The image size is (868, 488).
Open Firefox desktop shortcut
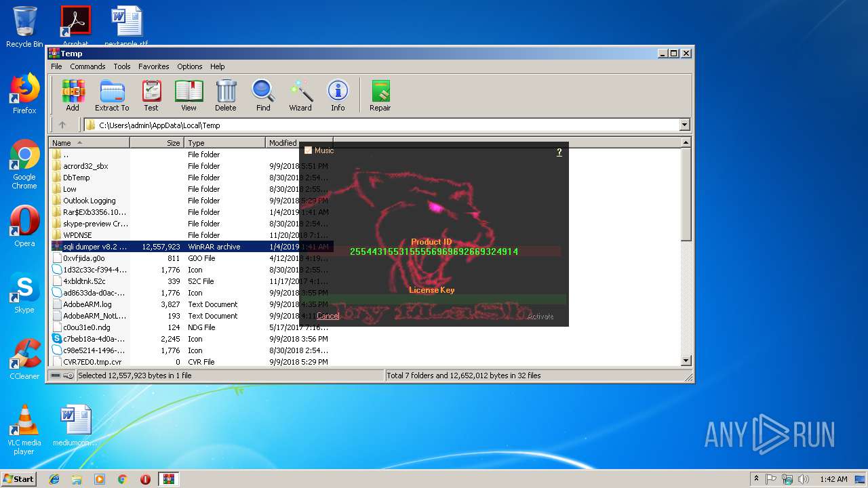(x=24, y=94)
